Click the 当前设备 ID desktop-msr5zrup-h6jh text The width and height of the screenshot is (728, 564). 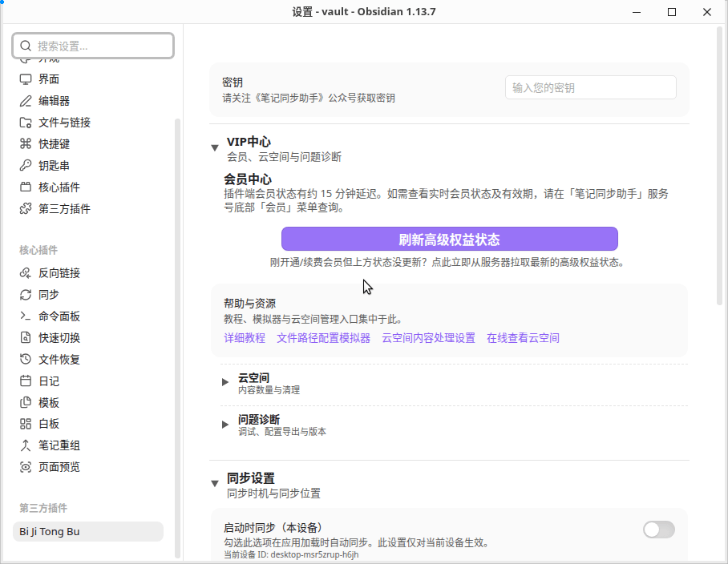(x=291, y=554)
